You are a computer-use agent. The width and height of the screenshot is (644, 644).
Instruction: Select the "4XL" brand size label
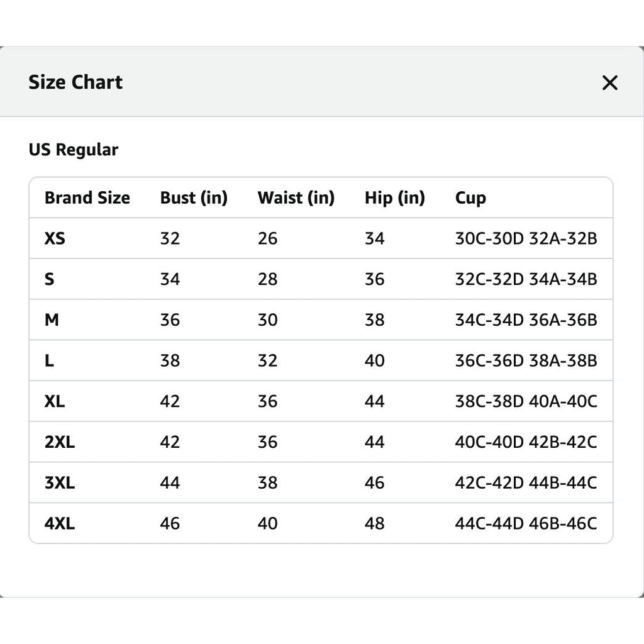pyautogui.click(x=60, y=523)
